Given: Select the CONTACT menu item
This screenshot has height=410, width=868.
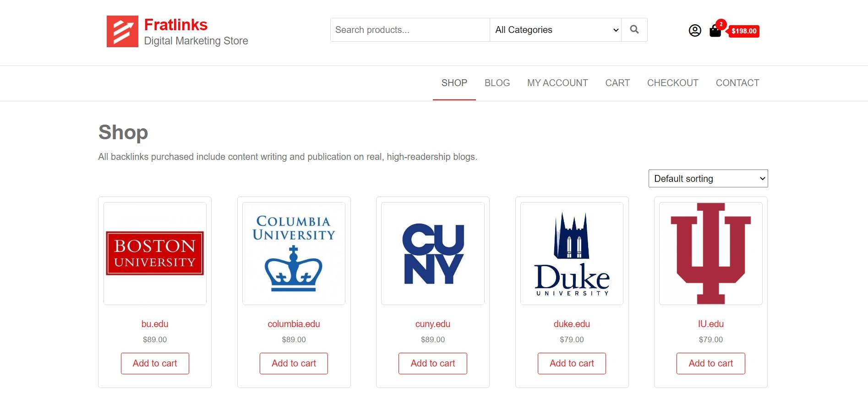Looking at the screenshot, I should pyautogui.click(x=737, y=83).
